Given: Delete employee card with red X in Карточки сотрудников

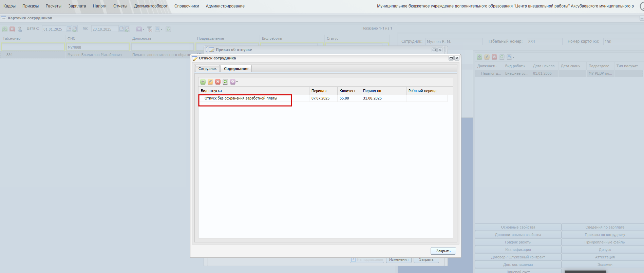Looking at the screenshot, I should point(12,29).
